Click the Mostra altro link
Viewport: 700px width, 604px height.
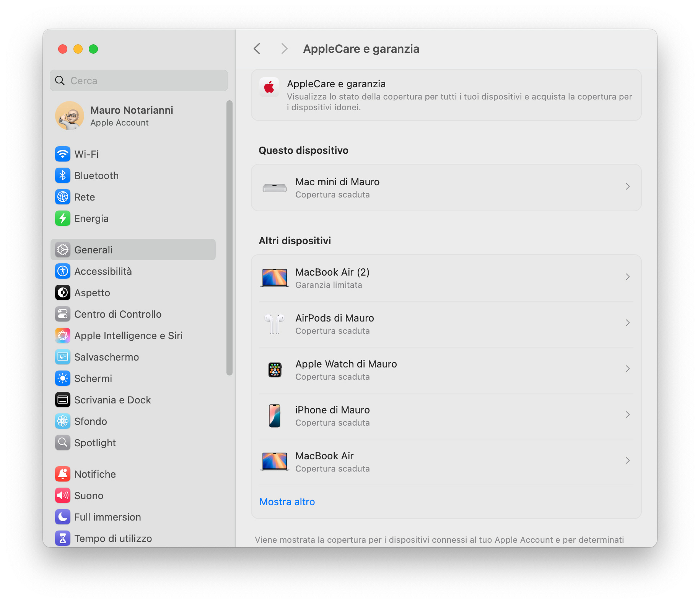pyautogui.click(x=287, y=501)
